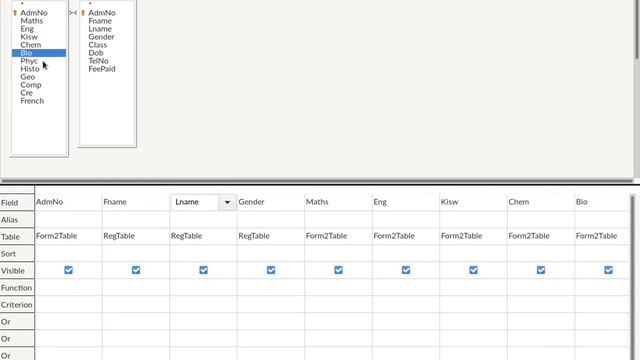Select TelNo field in RegTable list
Screen dimensions: 640x360
click(x=98, y=61)
